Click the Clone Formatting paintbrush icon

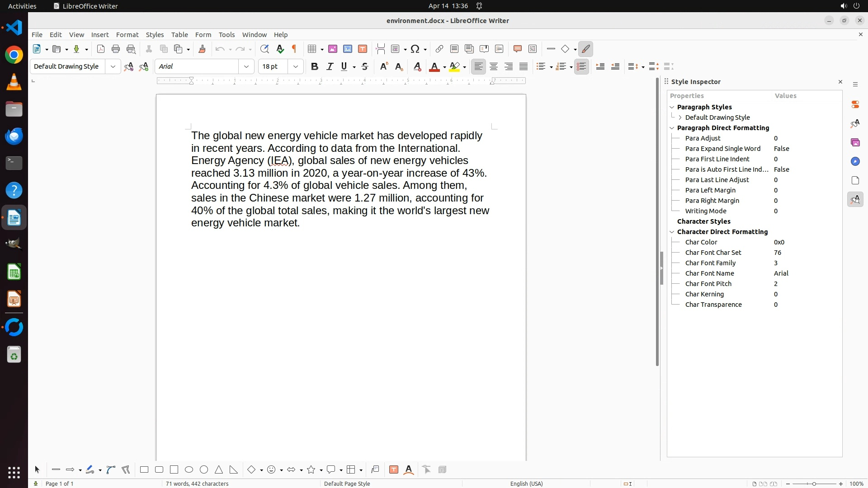(x=202, y=49)
